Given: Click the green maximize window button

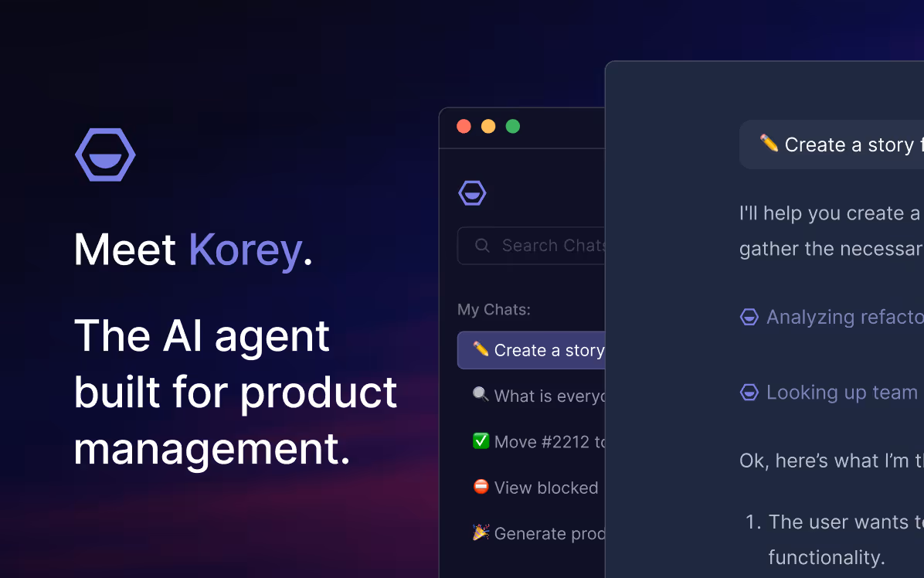Looking at the screenshot, I should tap(513, 126).
